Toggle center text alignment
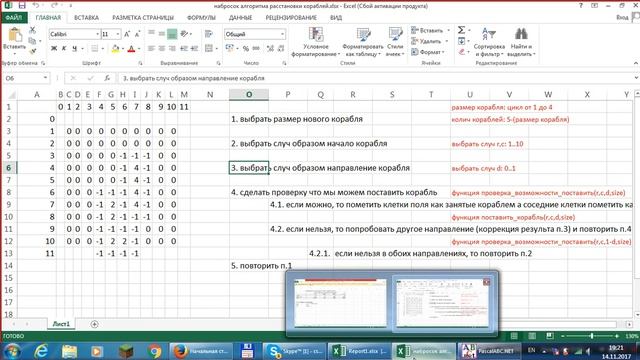Screen dimensions: 640x360 point(162,49)
